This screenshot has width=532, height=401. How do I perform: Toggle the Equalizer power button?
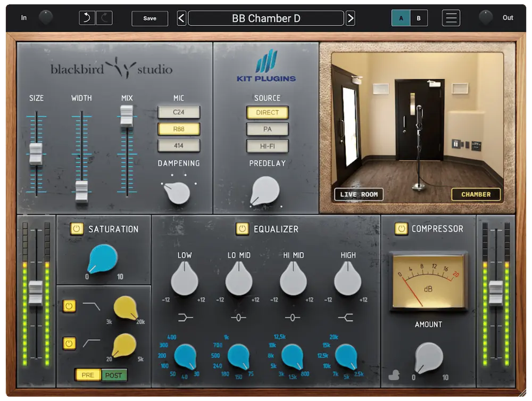click(242, 229)
